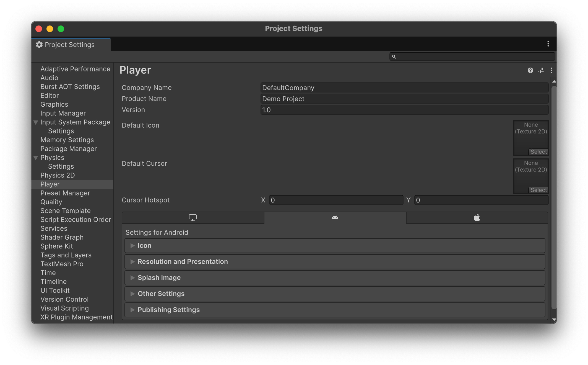Open Player section three-dot menu

(x=551, y=70)
